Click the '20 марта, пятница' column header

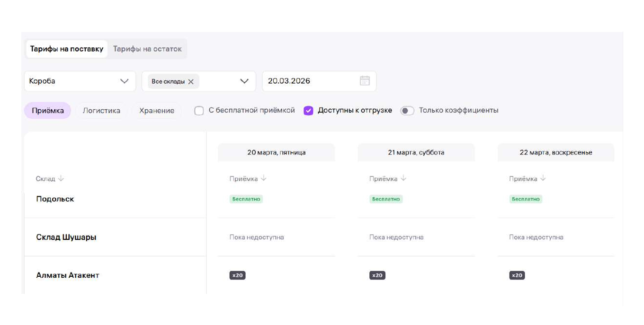pos(277,152)
